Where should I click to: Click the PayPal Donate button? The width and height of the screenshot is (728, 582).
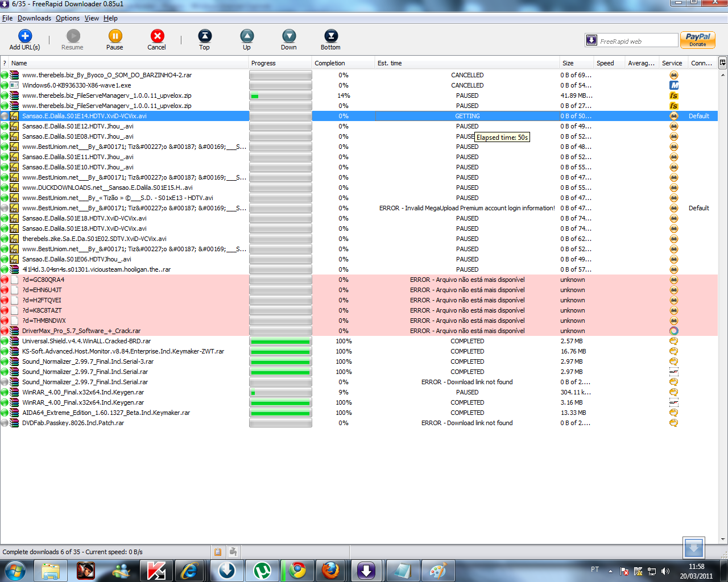pyautogui.click(x=698, y=40)
